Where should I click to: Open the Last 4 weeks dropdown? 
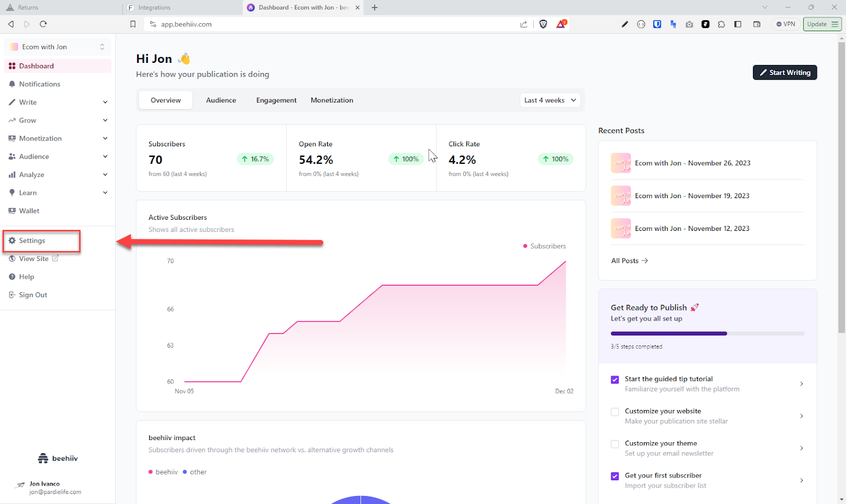pos(550,100)
